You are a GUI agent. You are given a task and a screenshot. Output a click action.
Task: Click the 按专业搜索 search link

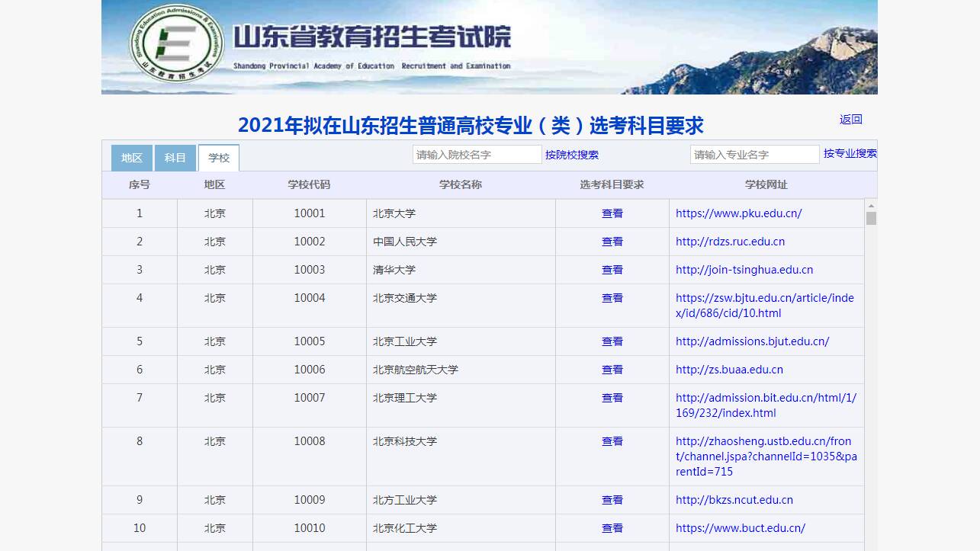(x=850, y=153)
